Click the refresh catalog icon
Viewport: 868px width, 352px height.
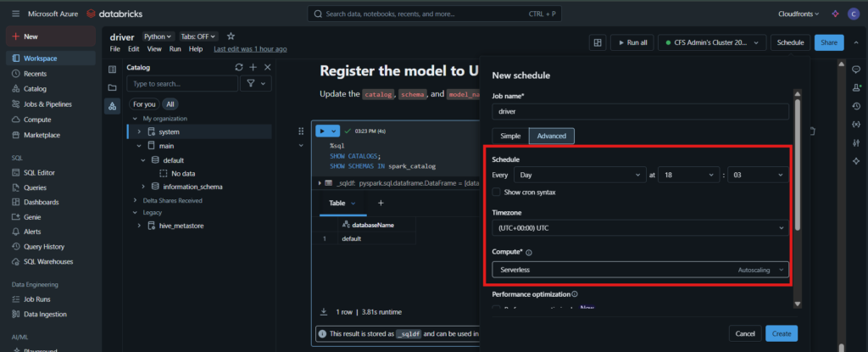coord(239,67)
